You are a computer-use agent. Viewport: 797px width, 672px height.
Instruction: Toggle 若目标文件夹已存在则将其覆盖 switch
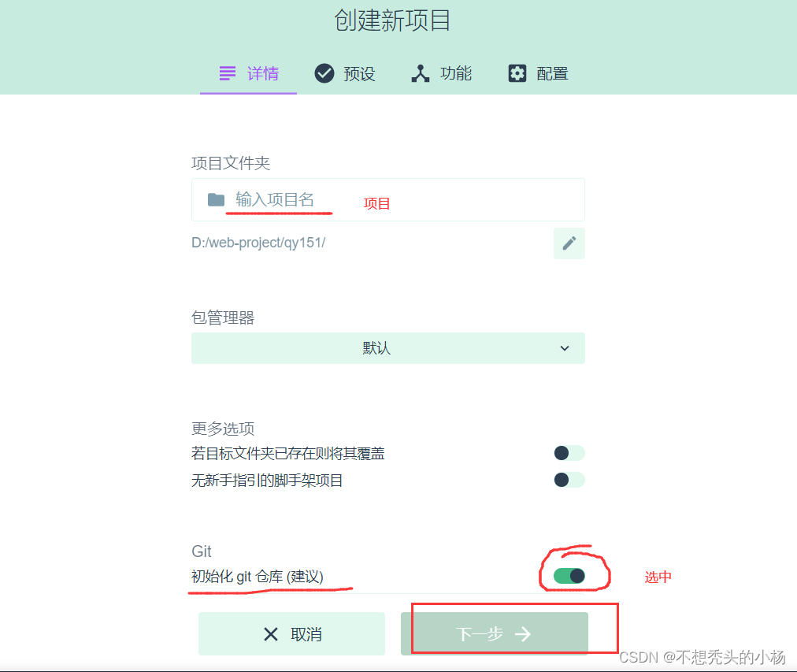tap(569, 453)
